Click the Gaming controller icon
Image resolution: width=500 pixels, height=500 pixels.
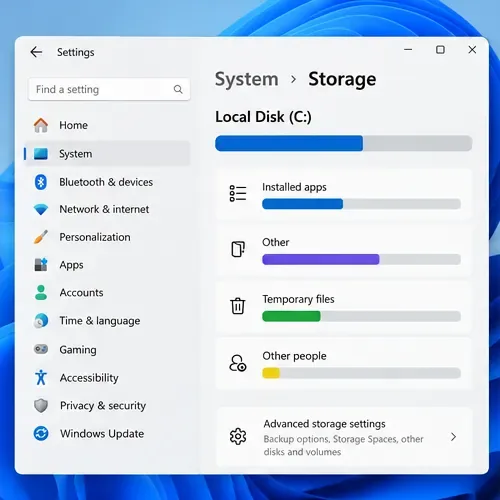click(41, 349)
